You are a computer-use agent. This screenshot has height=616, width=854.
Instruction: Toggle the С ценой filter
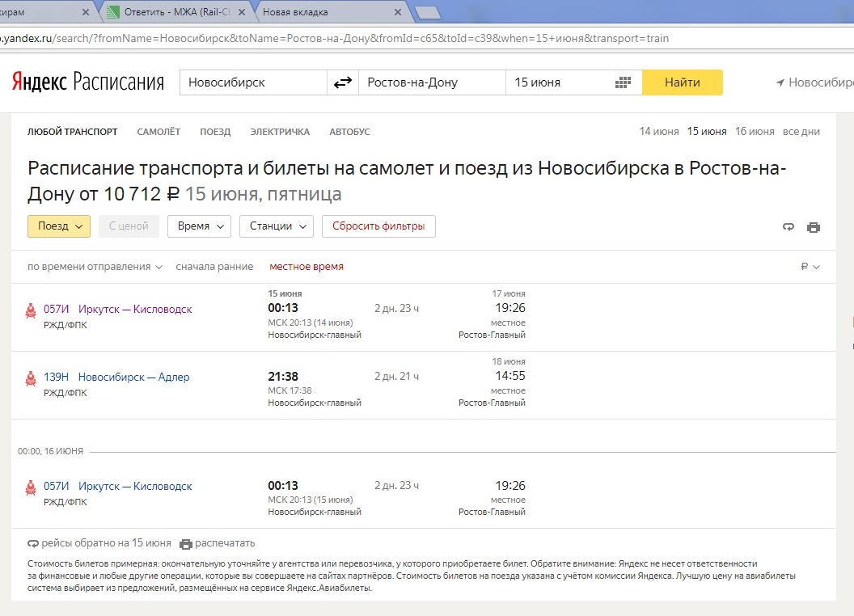coord(129,226)
